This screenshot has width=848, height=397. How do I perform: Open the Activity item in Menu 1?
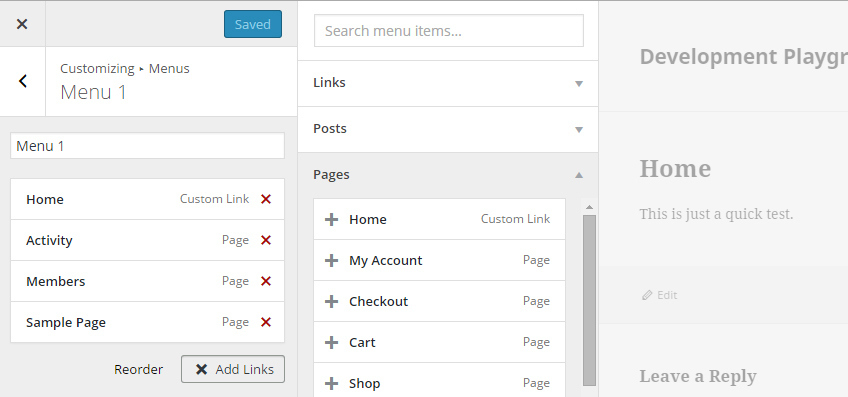click(147, 240)
